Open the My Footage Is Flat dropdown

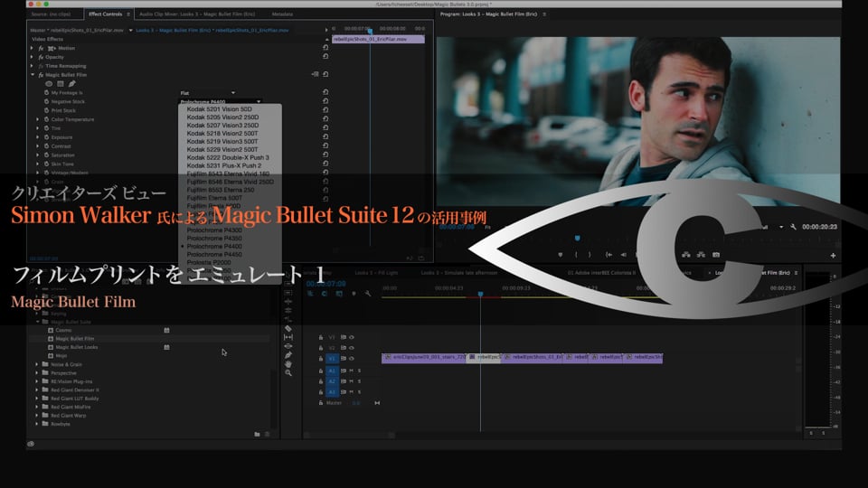[208, 93]
